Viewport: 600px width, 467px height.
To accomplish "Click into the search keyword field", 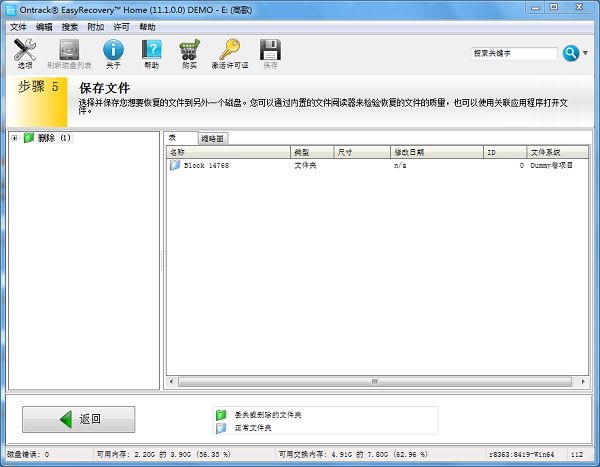I will 514,53.
